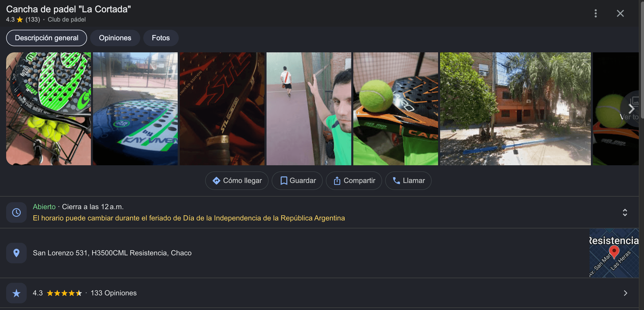Click the Cómo llegar directions button
This screenshot has width=644, height=310.
[x=237, y=181]
